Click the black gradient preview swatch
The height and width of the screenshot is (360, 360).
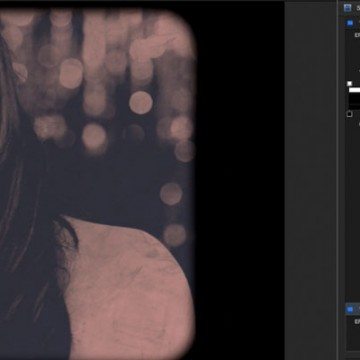354,100
